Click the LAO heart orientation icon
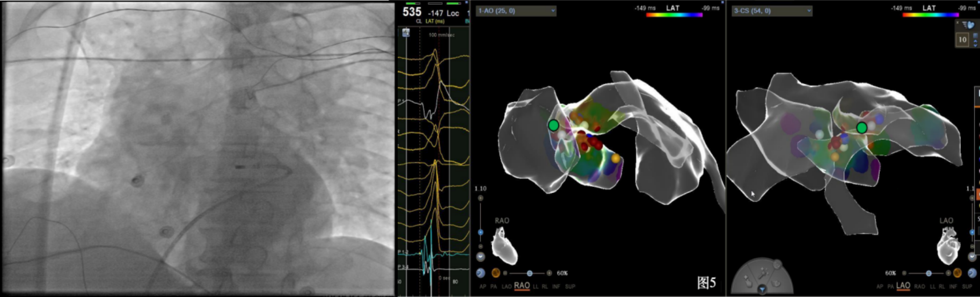Screen dimensions: 980x297 (948, 246)
